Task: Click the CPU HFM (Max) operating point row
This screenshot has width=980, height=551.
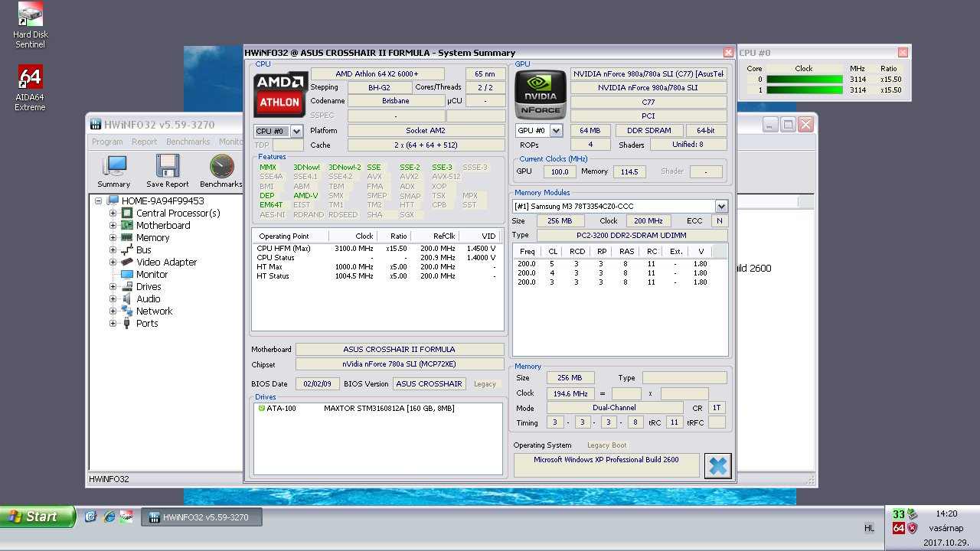Action: click(x=377, y=248)
